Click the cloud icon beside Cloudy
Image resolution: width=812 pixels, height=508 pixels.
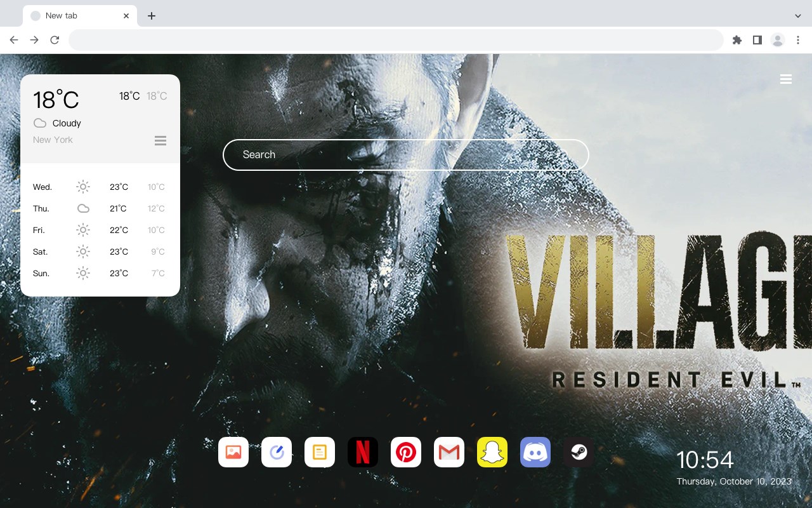pyautogui.click(x=40, y=123)
